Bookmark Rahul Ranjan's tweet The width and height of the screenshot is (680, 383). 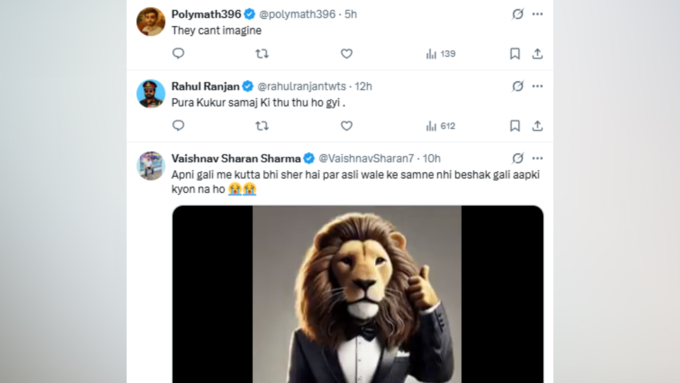tap(515, 126)
